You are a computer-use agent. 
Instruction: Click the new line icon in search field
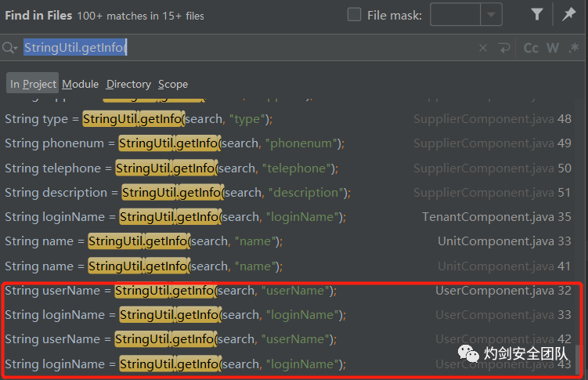505,49
